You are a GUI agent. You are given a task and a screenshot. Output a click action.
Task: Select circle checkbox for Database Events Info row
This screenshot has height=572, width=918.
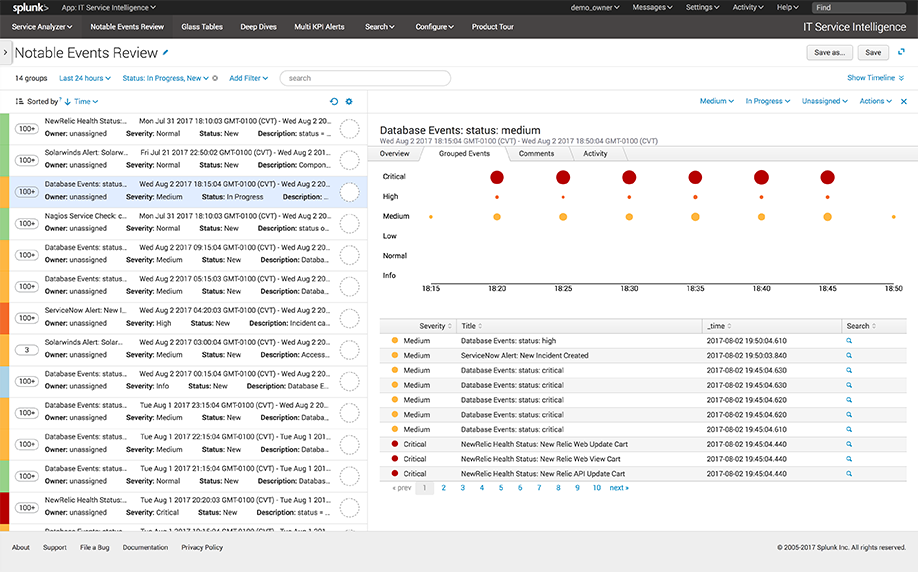pyautogui.click(x=350, y=382)
